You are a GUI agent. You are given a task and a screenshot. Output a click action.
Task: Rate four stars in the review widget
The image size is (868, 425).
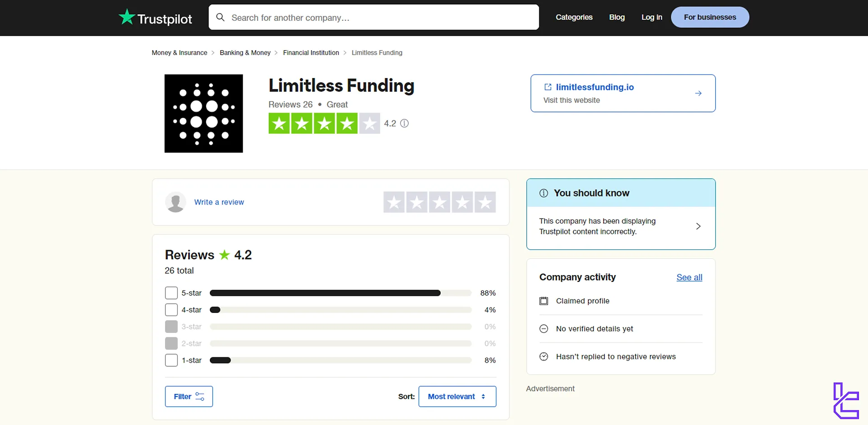(462, 202)
